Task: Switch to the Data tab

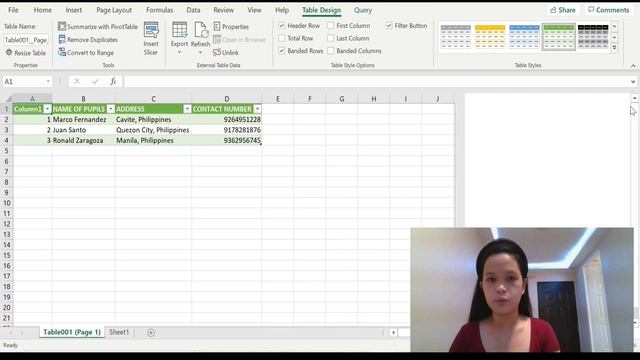Action: [x=193, y=10]
